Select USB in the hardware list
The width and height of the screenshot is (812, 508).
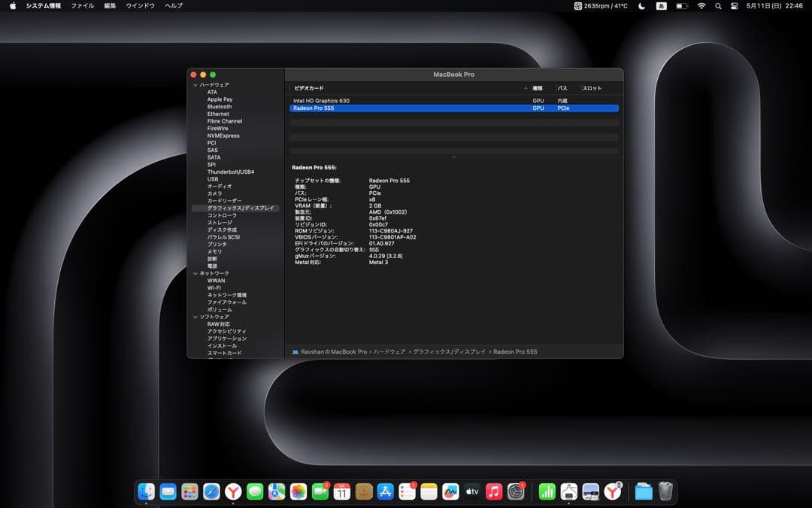pos(213,179)
